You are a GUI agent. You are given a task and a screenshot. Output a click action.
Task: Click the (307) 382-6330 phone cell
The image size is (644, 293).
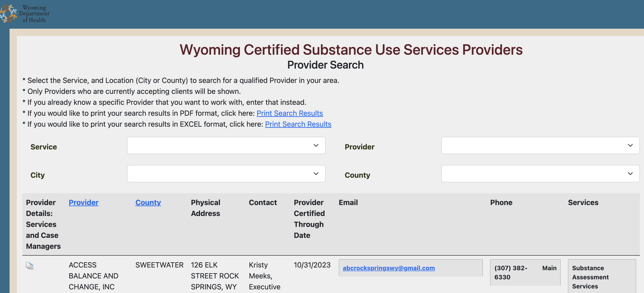511,272
